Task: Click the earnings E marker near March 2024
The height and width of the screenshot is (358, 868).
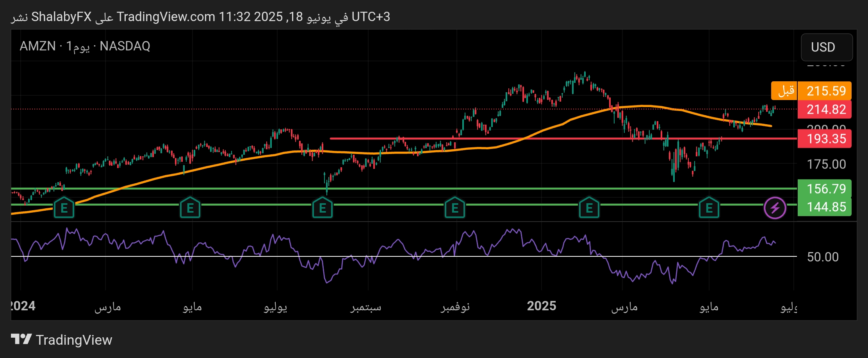Action: 64,208
